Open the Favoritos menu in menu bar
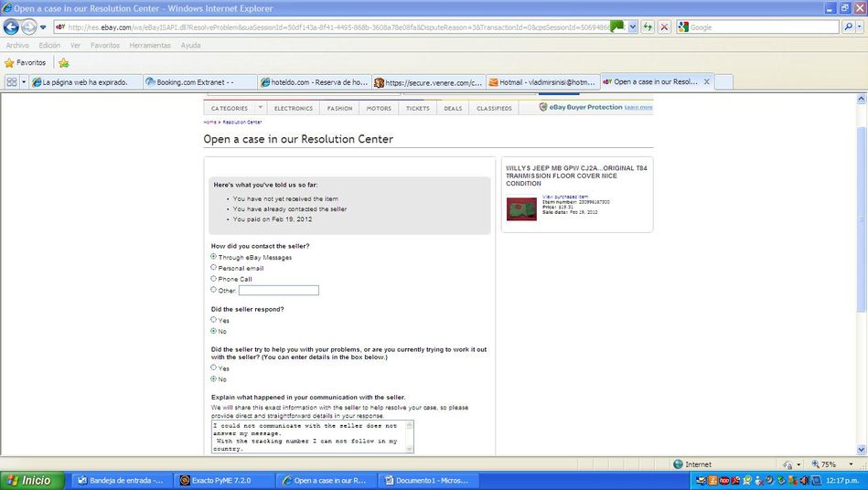This screenshot has height=490, width=868. (105, 46)
